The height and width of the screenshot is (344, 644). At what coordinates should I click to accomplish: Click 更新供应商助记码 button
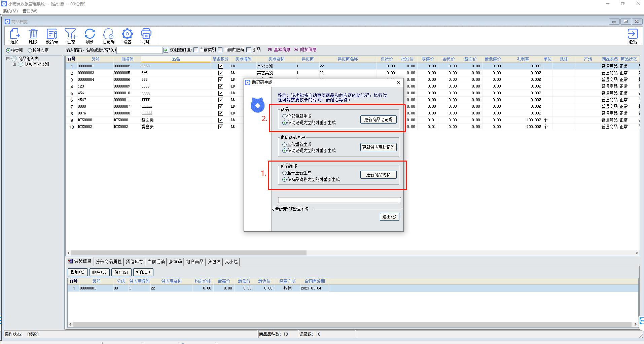tap(379, 147)
